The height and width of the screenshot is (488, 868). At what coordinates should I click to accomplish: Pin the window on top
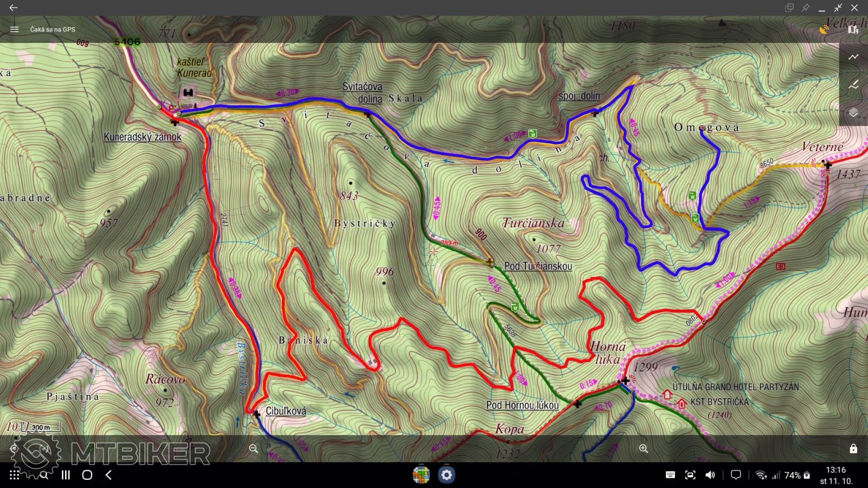pyautogui.click(x=806, y=8)
